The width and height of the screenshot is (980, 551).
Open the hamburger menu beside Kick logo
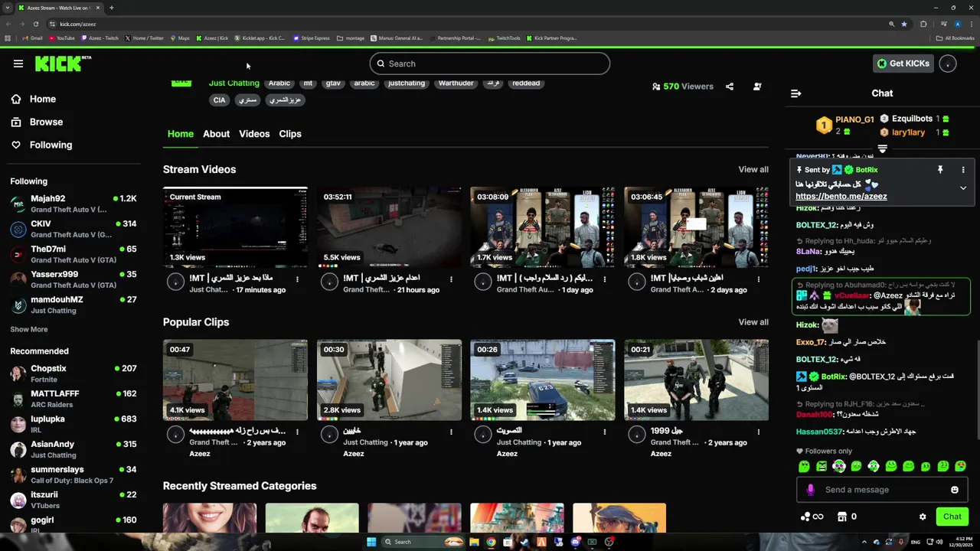click(18, 64)
